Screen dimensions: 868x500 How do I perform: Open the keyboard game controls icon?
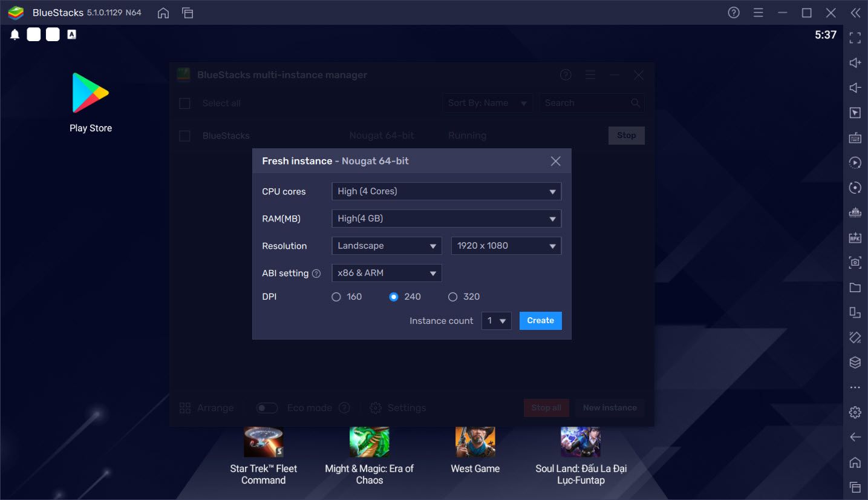pyautogui.click(x=855, y=138)
